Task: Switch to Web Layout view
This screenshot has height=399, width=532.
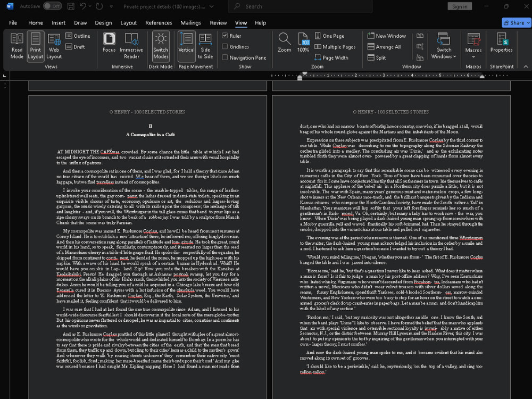Action: click(x=54, y=46)
